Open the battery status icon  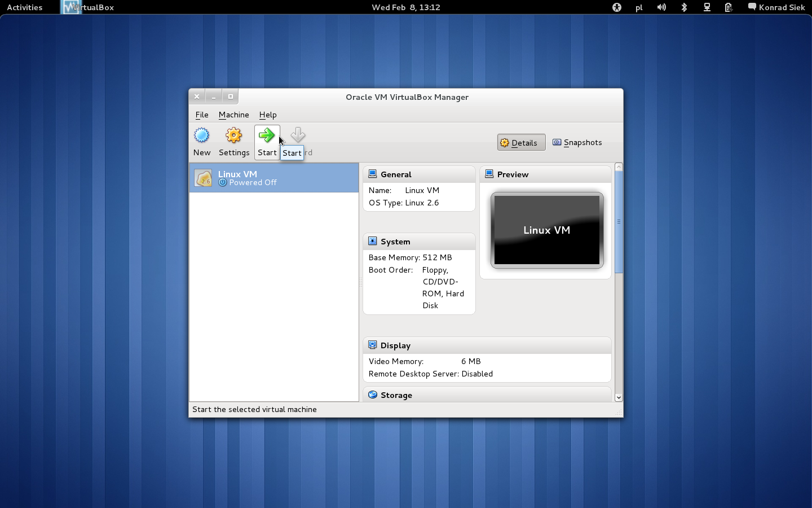pos(729,7)
